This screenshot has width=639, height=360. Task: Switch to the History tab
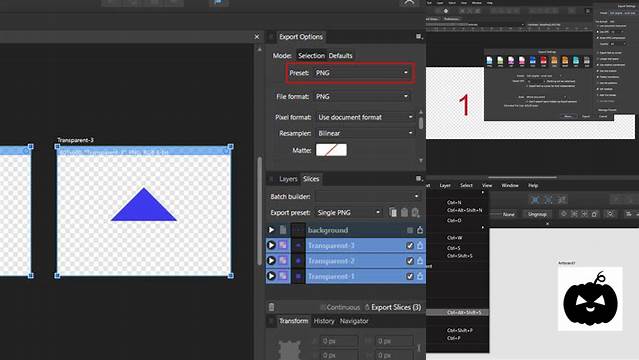324,321
